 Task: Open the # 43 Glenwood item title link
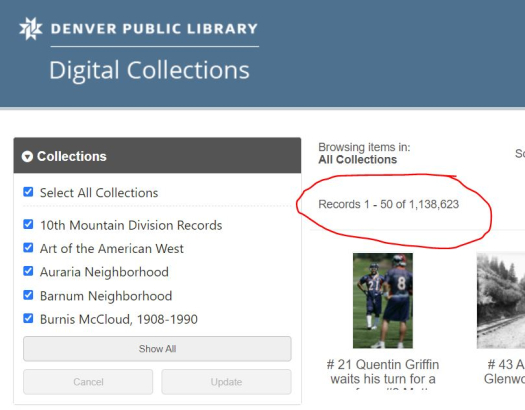(504, 372)
